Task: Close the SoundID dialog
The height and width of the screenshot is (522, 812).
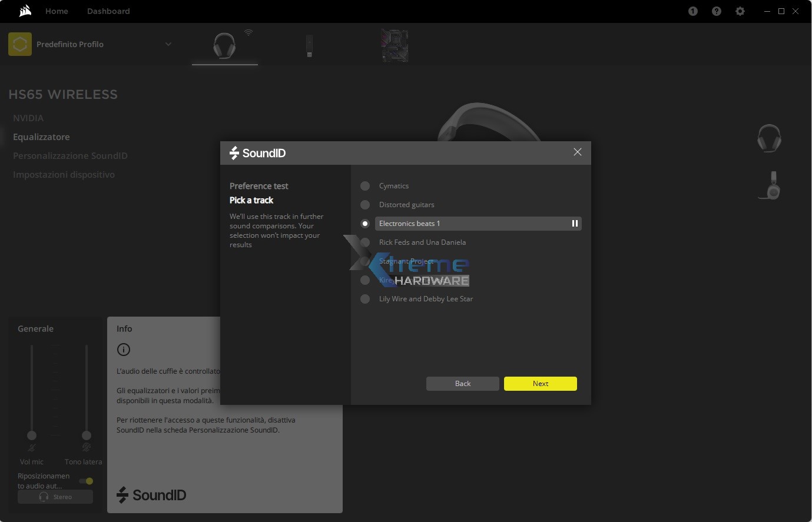Action: tap(578, 152)
